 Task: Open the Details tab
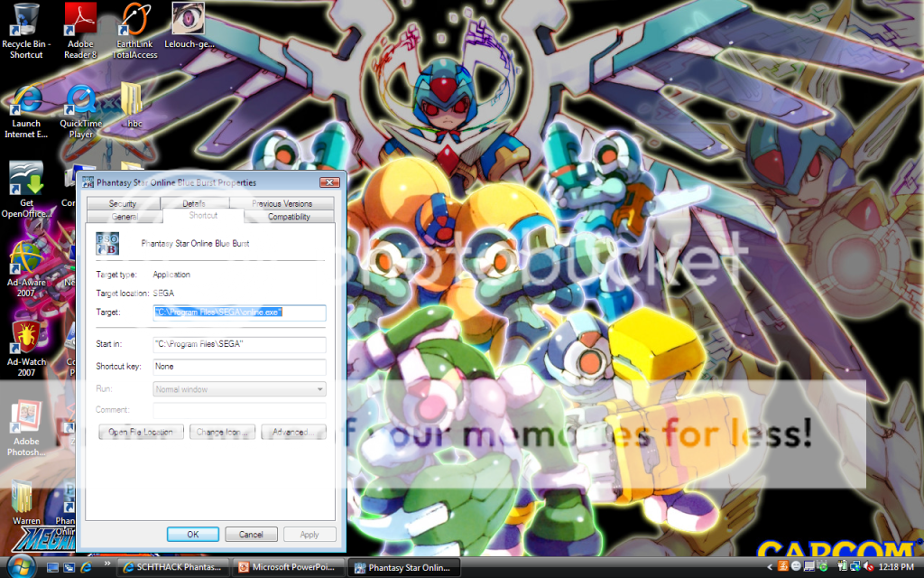[x=193, y=204]
